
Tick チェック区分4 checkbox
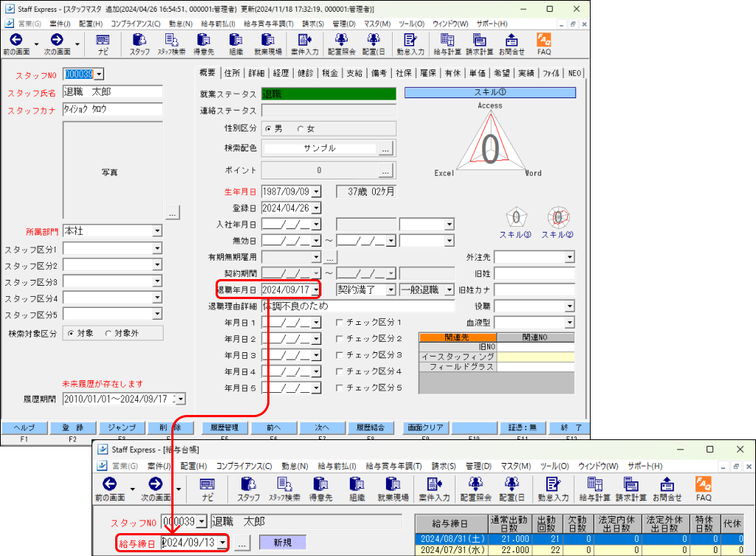340,371
